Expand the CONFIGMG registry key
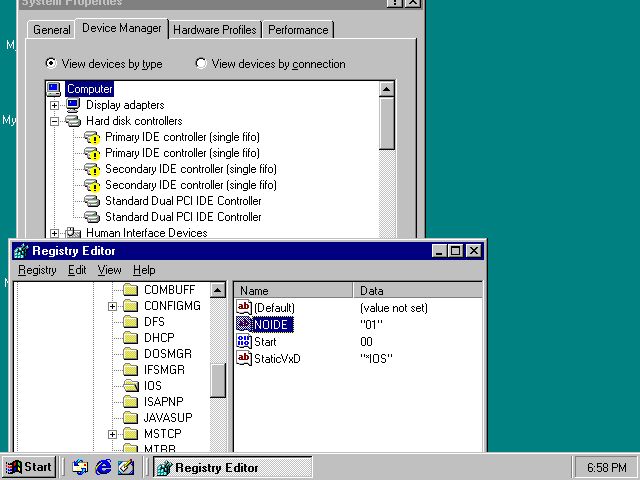Viewport: 640px width, 480px height. pos(112,306)
